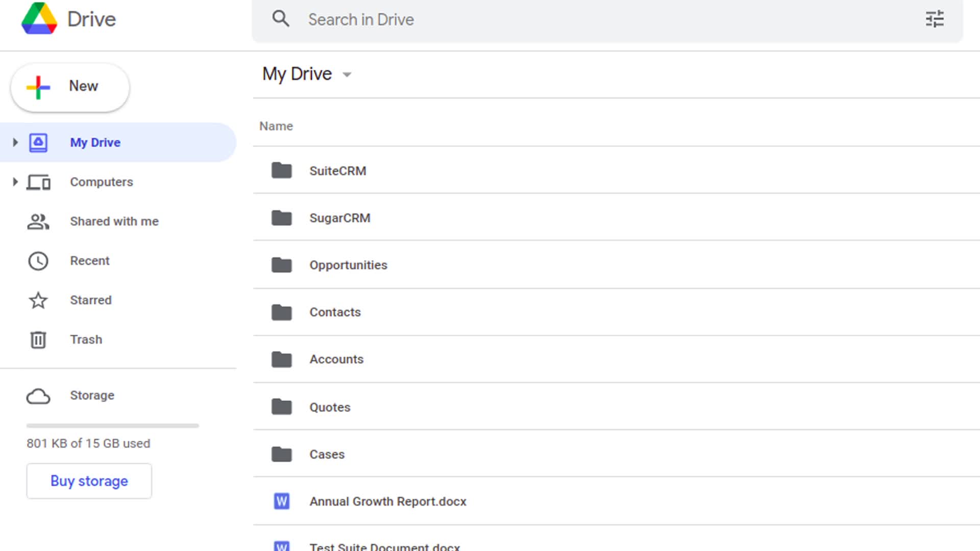Click the SuiteCRM folder icon
The image size is (980, 551).
[x=282, y=170]
